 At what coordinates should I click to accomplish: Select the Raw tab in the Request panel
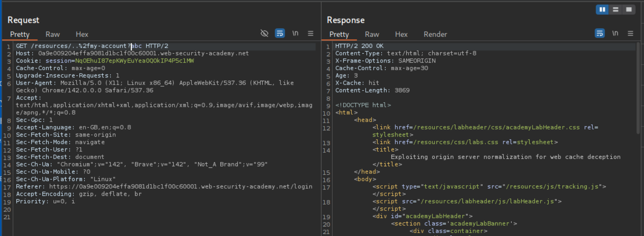pos(53,34)
